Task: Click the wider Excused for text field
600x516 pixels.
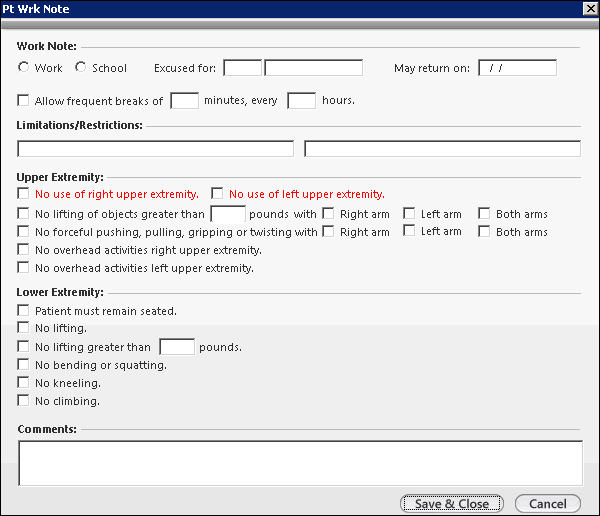Action: tap(313, 68)
